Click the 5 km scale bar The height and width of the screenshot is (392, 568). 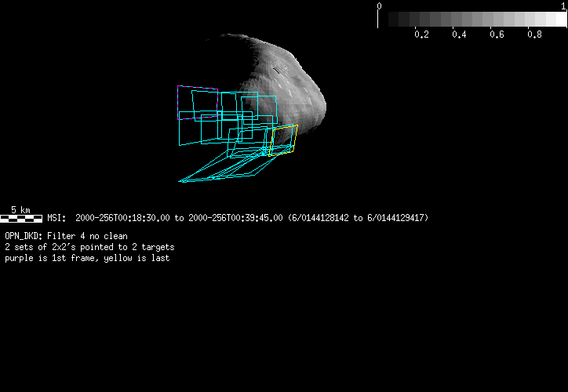[21, 217]
